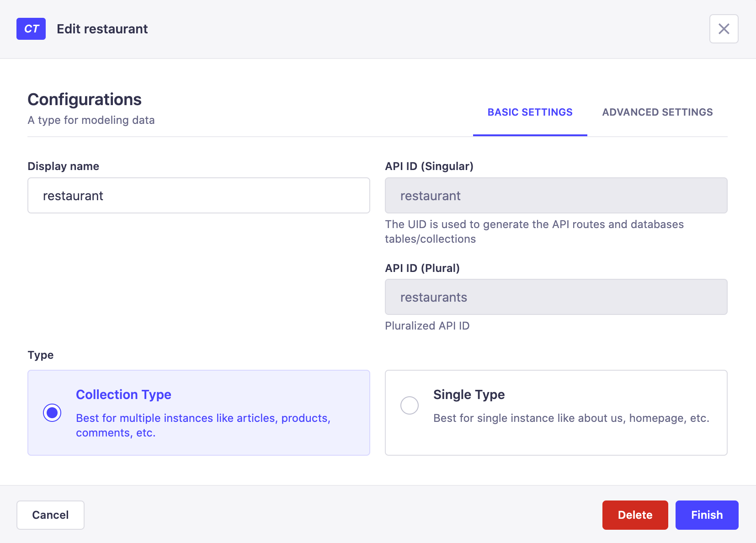Click the Type section label
Image resolution: width=756 pixels, height=543 pixels.
(x=40, y=355)
